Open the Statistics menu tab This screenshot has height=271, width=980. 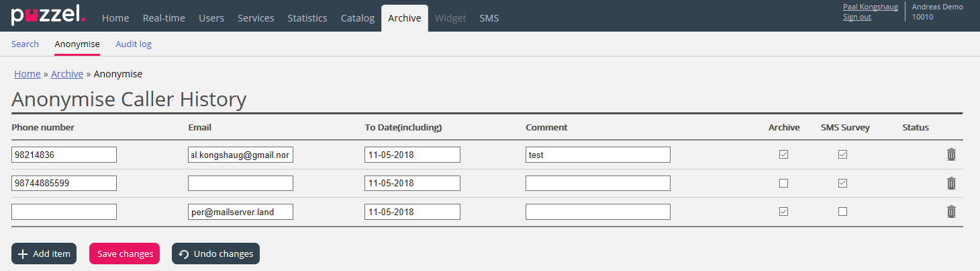click(307, 18)
